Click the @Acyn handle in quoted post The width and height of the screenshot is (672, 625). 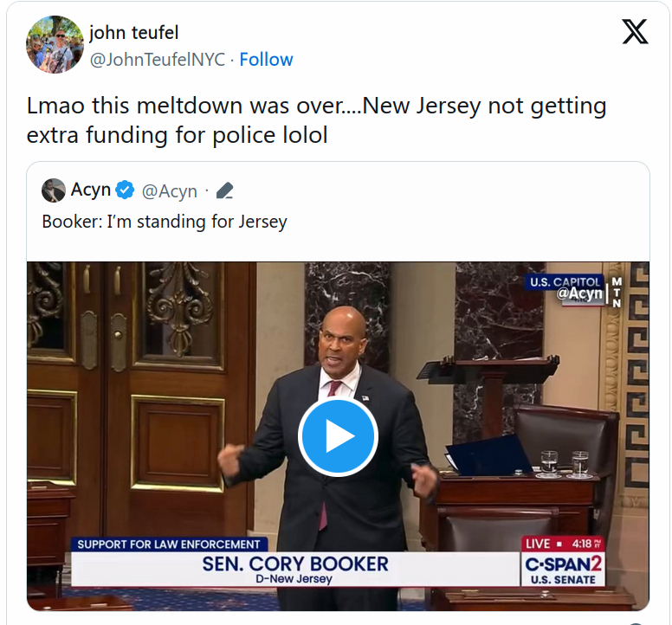(169, 191)
